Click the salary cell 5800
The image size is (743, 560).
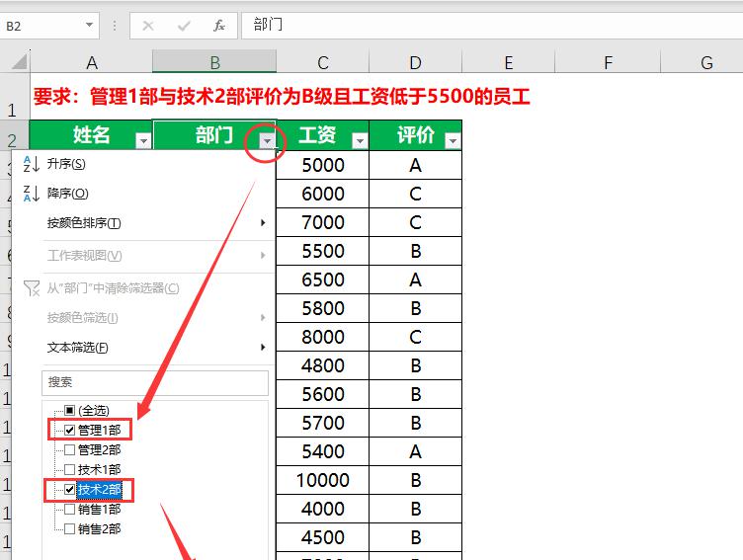323,308
